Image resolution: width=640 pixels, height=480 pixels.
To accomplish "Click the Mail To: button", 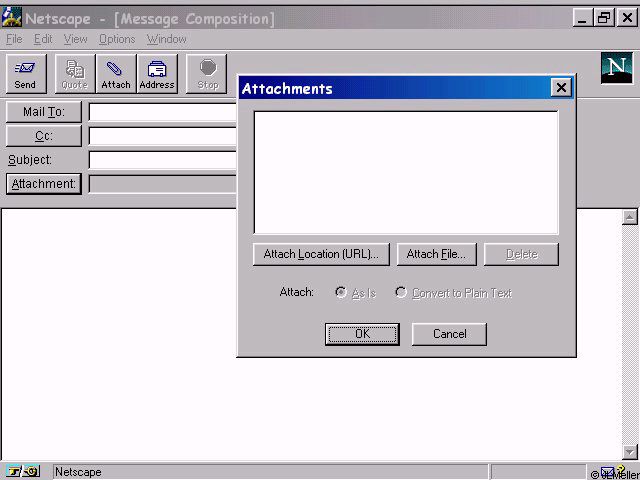I will click(44, 112).
